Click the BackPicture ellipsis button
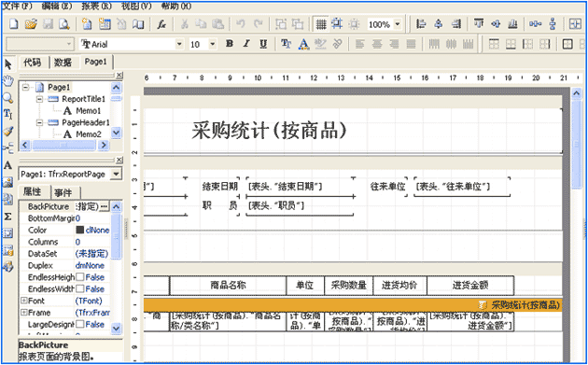Screen dimensions: 588x365 pyautogui.click(x=104, y=206)
